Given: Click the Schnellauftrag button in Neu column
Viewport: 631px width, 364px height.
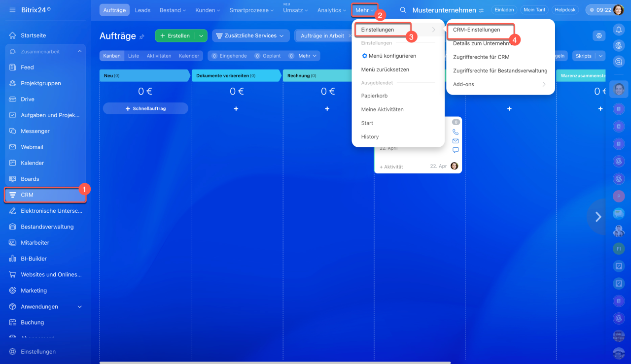Looking at the screenshot, I should (145, 108).
